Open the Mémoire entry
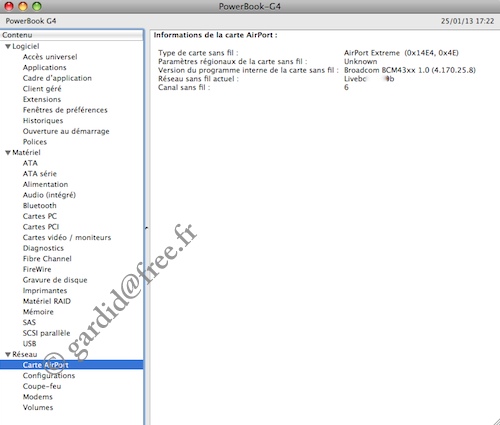 coord(38,312)
